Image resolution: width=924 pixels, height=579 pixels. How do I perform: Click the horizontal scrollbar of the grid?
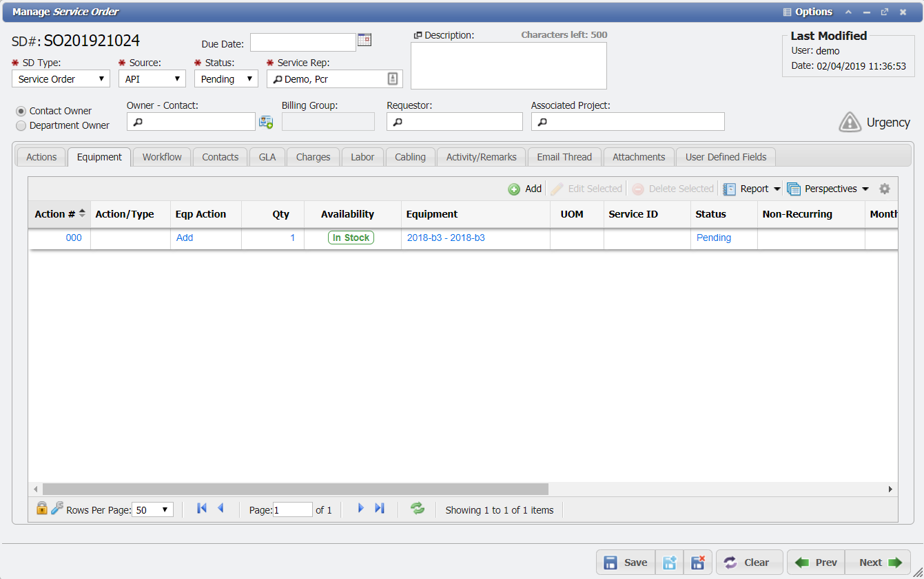(x=295, y=489)
